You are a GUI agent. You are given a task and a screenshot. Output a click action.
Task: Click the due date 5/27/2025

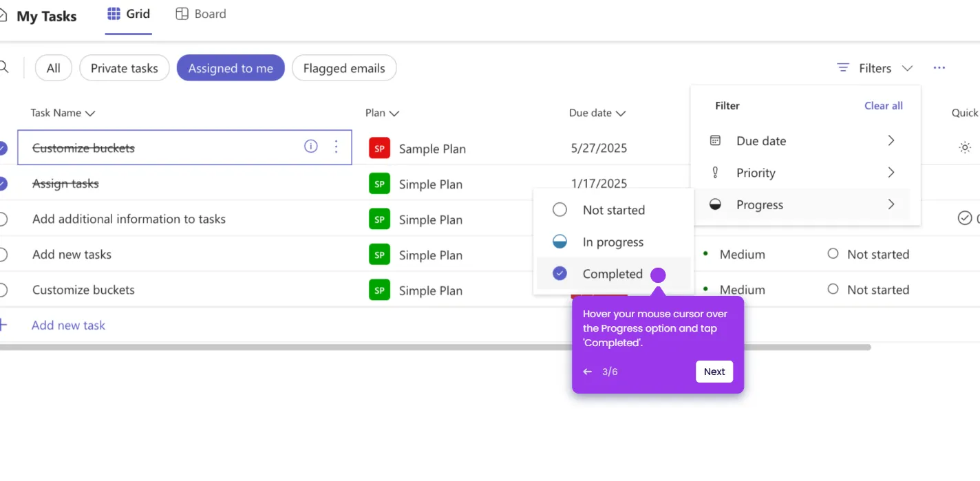point(599,148)
